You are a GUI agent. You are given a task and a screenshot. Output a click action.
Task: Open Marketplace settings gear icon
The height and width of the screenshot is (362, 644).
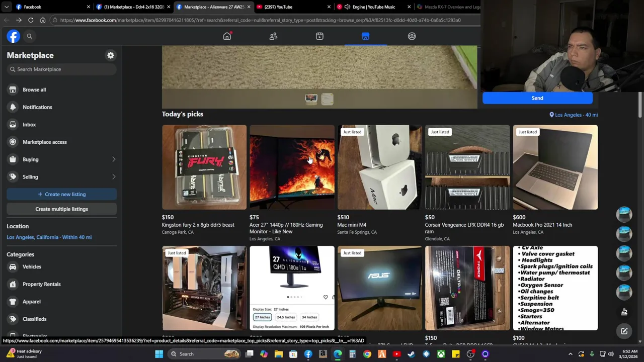111,55
